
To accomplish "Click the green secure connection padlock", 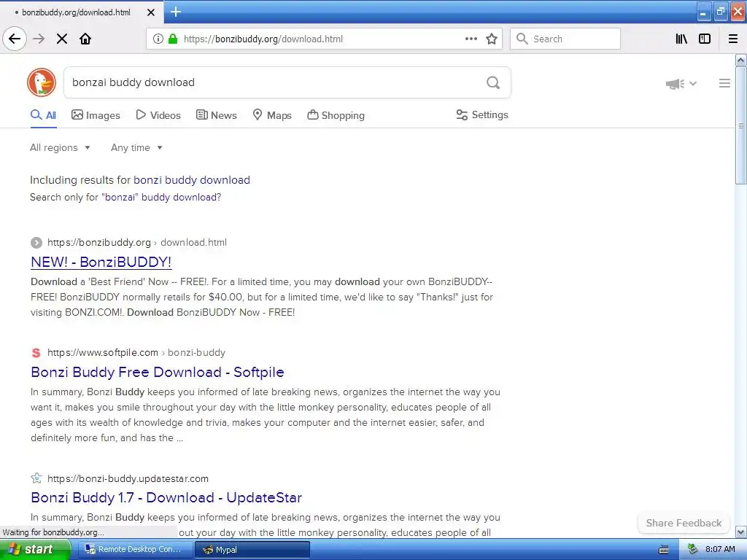I will 173,39.
